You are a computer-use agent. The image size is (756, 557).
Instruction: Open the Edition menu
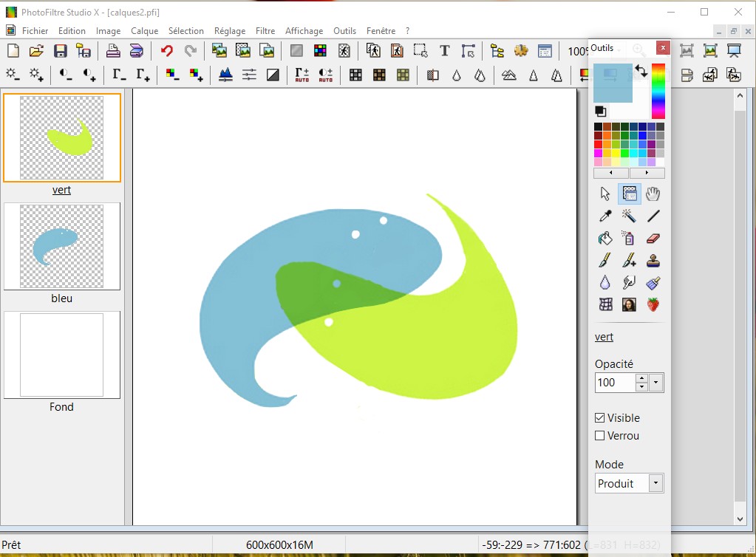[x=72, y=31]
